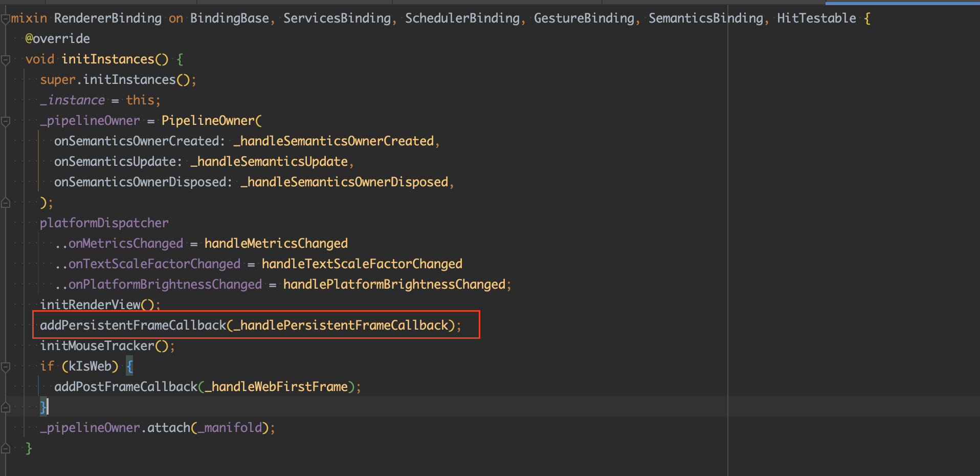Image resolution: width=980 pixels, height=476 pixels.
Task: Collapse the _pipelineOwner = PipelineOwner( fold marker
Action: pyautogui.click(x=6, y=121)
